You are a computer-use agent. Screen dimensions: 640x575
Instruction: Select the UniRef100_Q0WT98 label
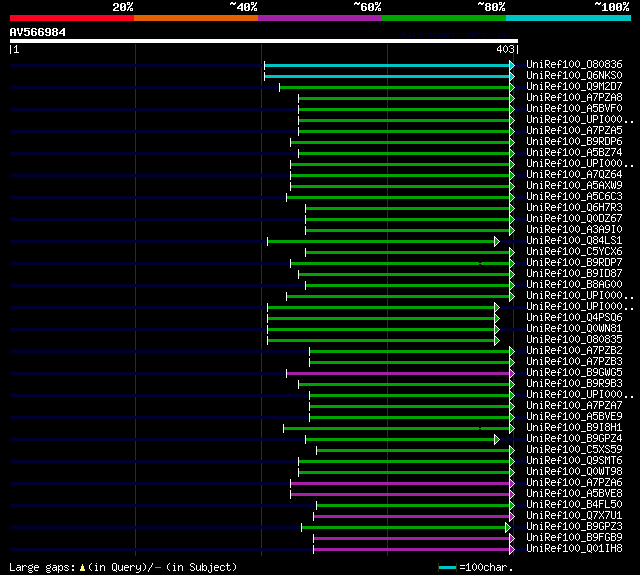click(574, 472)
